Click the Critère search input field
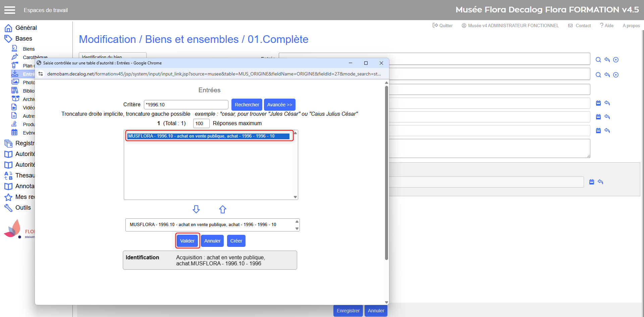The width and height of the screenshot is (644, 317). click(186, 105)
